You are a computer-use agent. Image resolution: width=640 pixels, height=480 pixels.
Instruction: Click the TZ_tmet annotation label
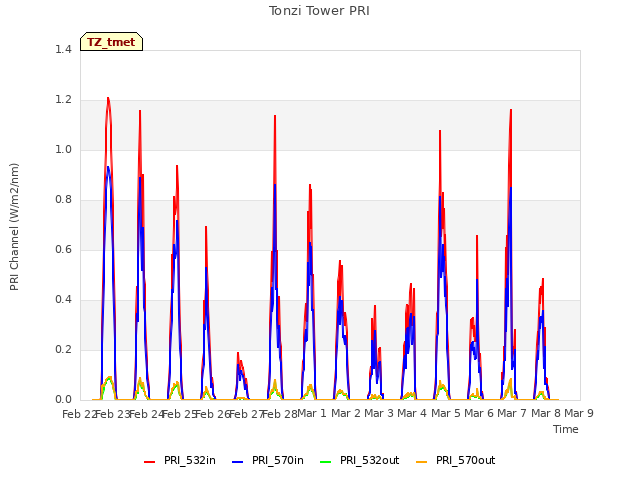(x=111, y=42)
